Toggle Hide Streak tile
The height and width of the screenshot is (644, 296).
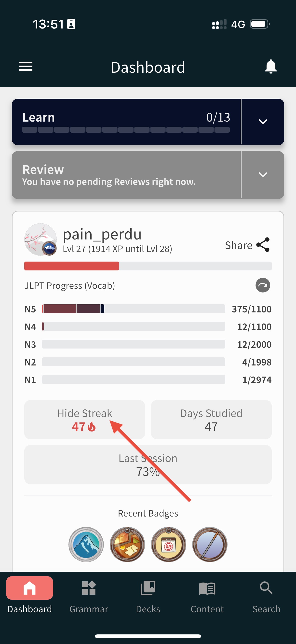[x=84, y=420]
